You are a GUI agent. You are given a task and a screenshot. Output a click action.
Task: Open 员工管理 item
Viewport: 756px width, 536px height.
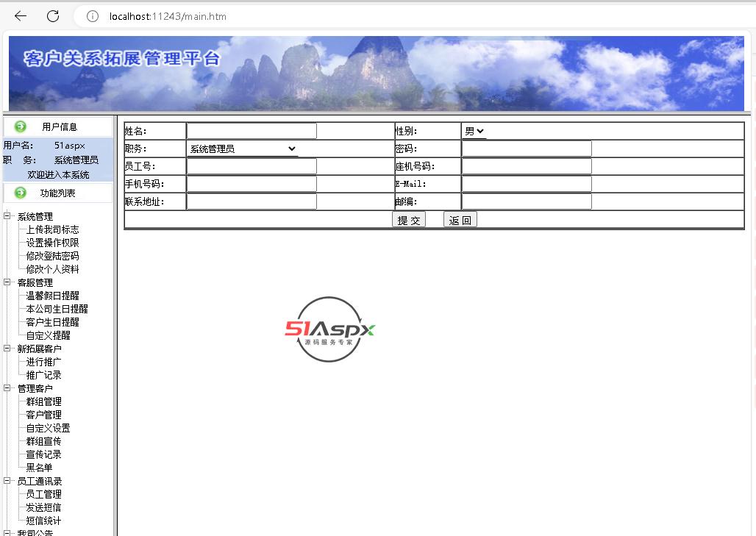click(44, 494)
